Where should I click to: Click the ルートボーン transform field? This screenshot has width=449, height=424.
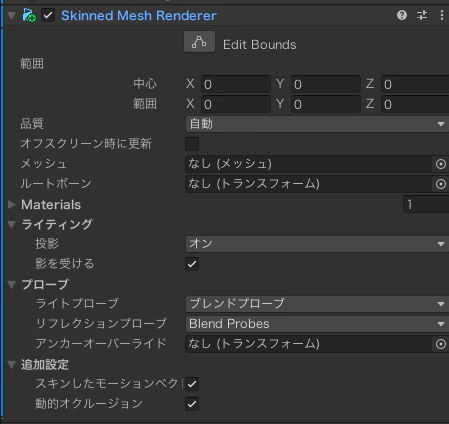click(x=310, y=184)
